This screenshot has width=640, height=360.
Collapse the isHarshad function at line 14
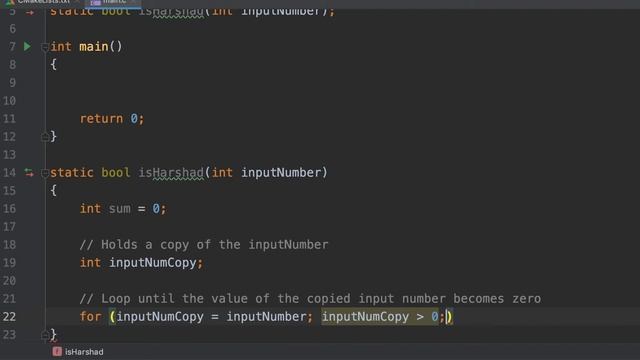[x=45, y=173]
